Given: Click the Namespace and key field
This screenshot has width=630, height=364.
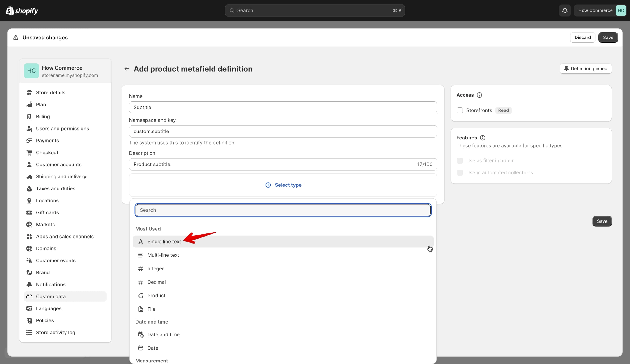Looking at the screenshot, I should [x=283, y=131].
